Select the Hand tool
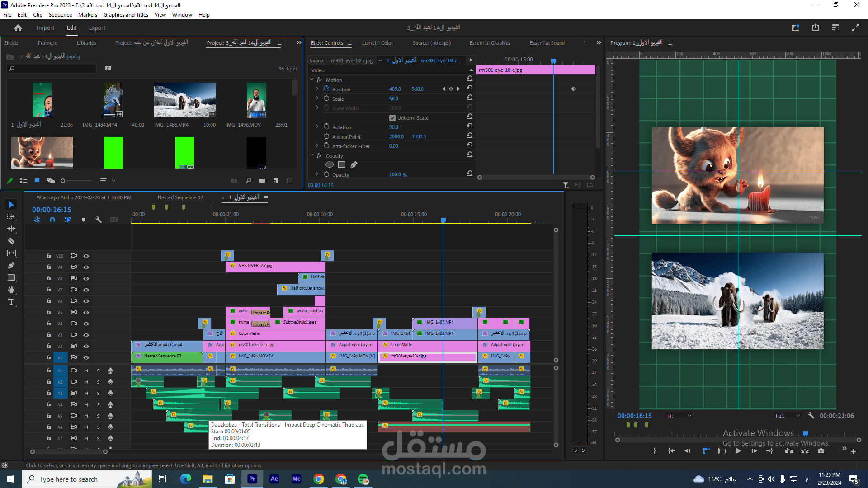The image size is (868, 488). [x=11, y=290]
